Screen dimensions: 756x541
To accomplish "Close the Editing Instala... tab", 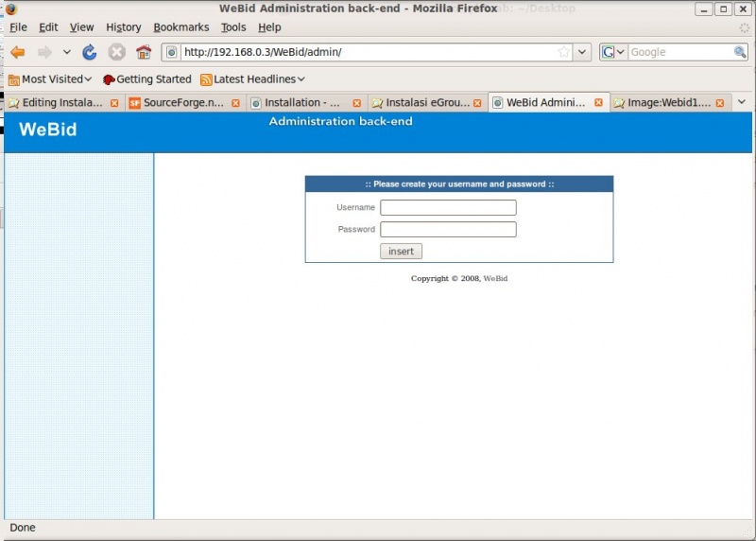I will click(114, 103).
